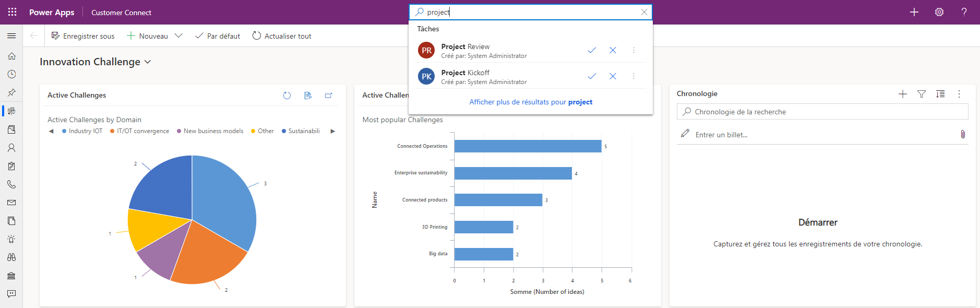Screen dimensions: 980x308
Task: Open the lightbulb ideas icon in sidebar
Action: (x=11, y=239)
